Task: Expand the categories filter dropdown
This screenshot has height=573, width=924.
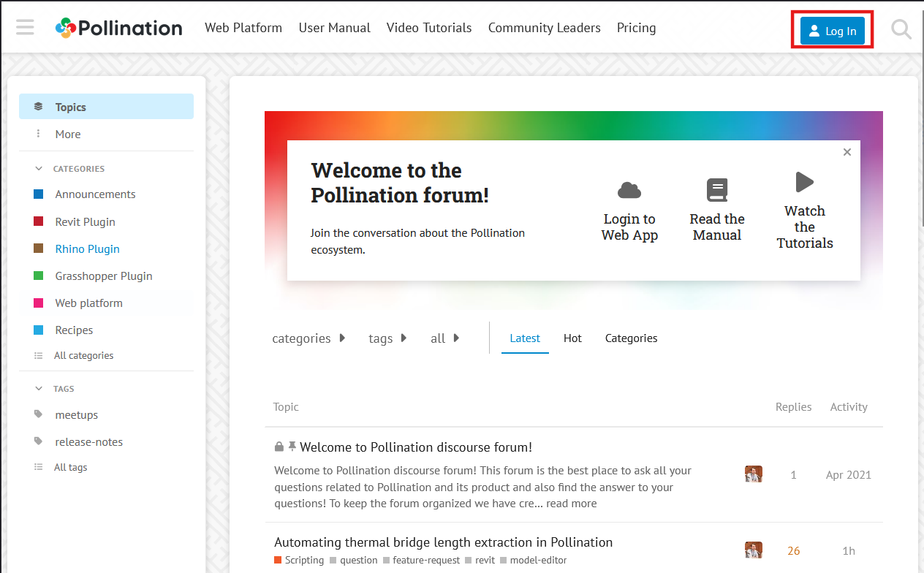Action: (308, 338)
